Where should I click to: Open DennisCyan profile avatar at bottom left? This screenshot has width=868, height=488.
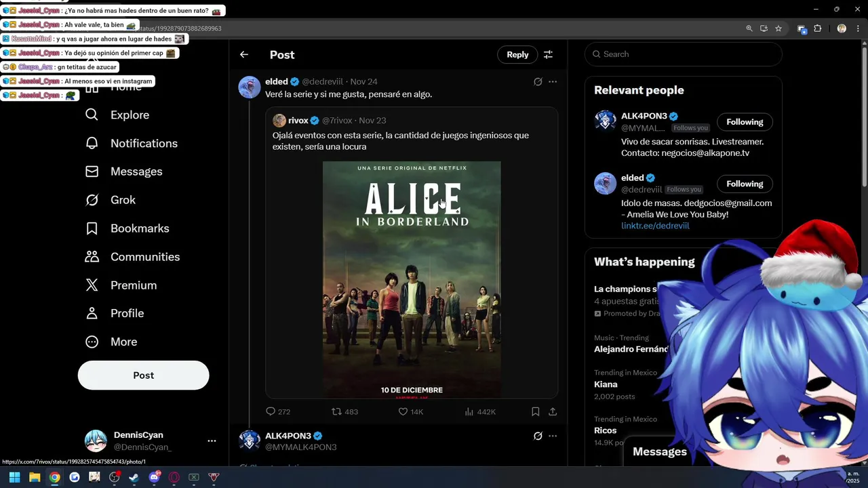[x=96, y=441]
